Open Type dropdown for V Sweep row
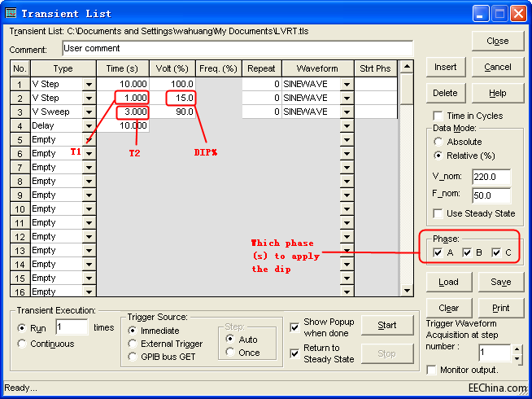Viewport: 532px width, 399px height. click(89, 112)
